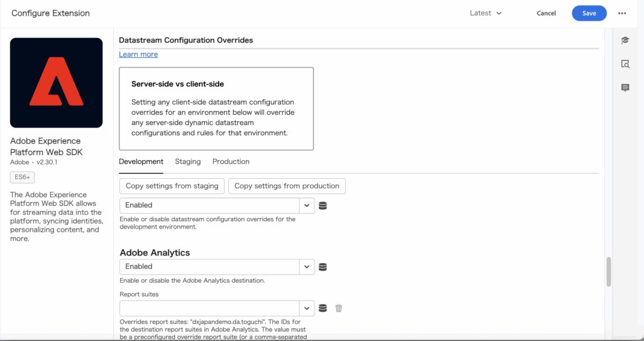This screenshot has width=644, height=341.
Task: Click the Save button
Action: pyautogui.click(x=589, y=13)
